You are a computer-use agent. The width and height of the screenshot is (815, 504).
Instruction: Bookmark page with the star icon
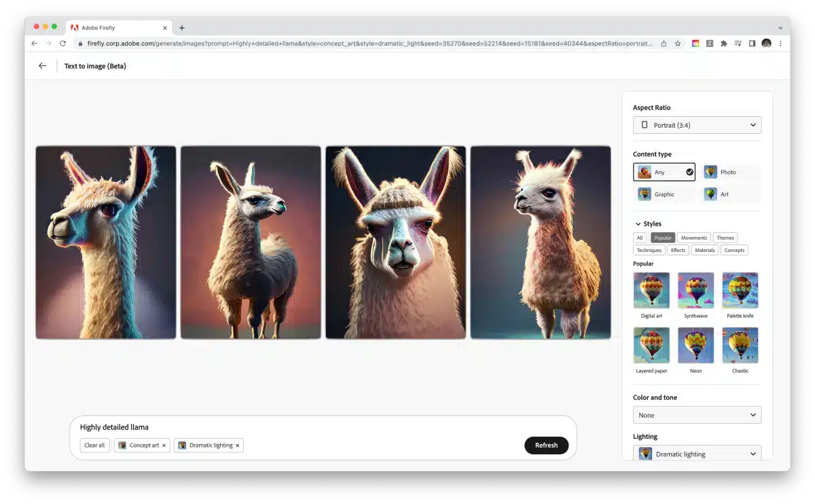677,43
